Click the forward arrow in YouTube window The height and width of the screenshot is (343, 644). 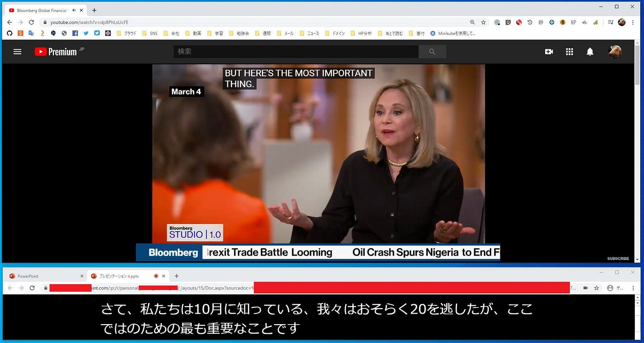tap(20, 22)
